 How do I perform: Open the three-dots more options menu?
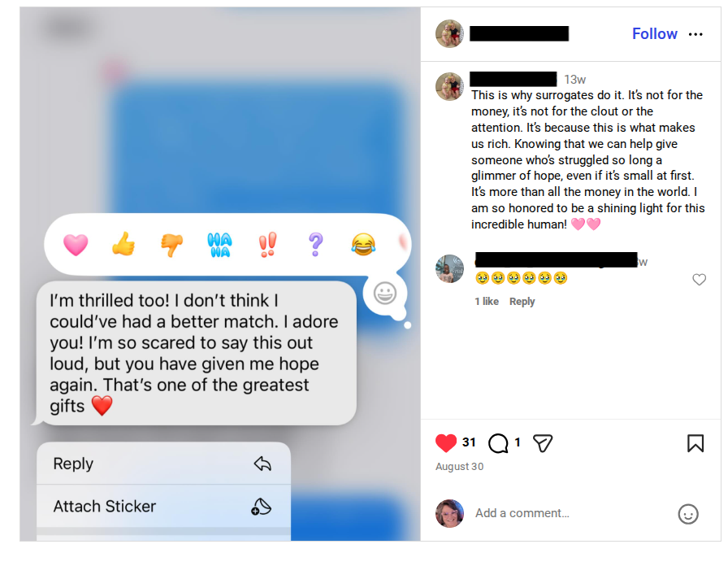pos(695,34)
